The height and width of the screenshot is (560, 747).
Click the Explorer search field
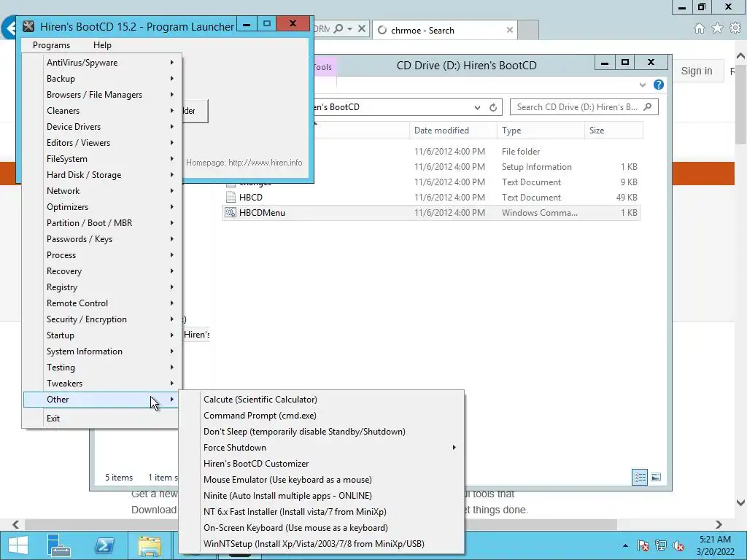click(584, 107)
